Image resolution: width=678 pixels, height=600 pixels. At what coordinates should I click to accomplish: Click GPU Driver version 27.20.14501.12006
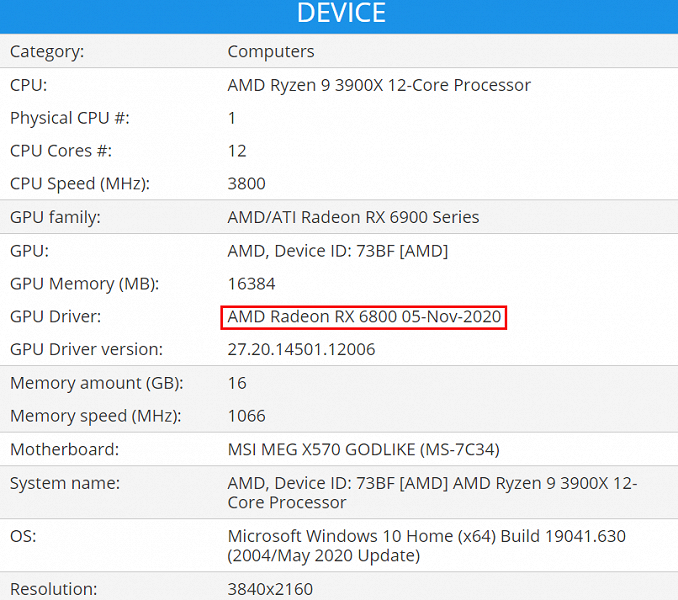[301, 350]
